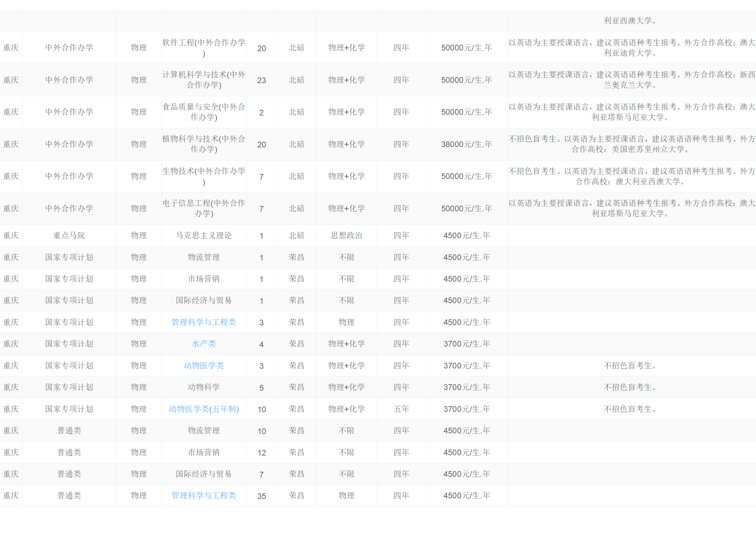
Task: Click the 植物科学与技术(中外合作办学) cell
Action: point(204,144)
